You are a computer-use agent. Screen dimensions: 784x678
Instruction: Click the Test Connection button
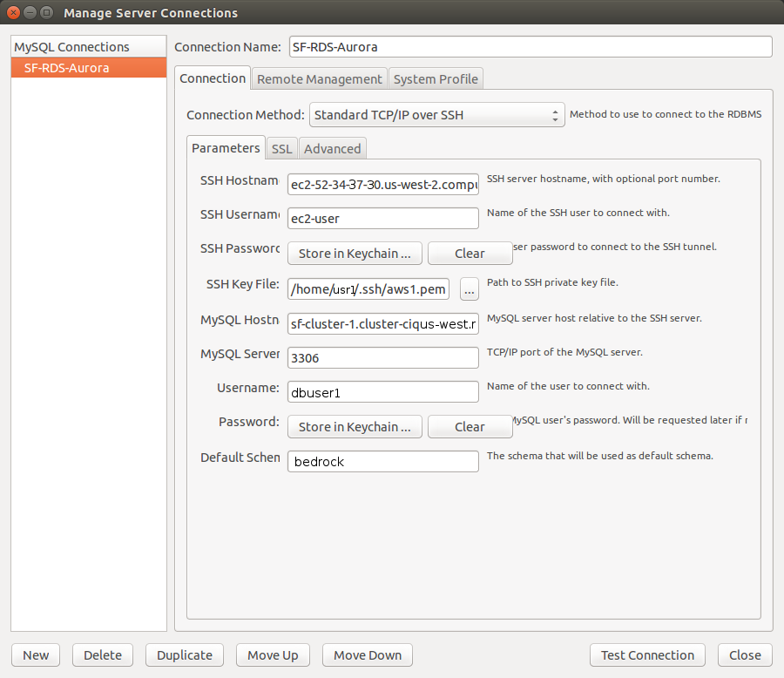pyautogui.click(x=647, y=655)
